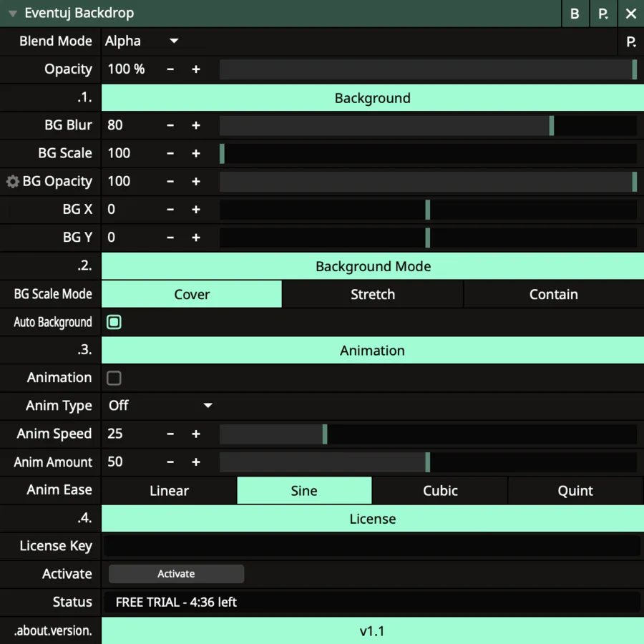Collapse the License section header
The height and width of the screenshot is (644, 644).
click(373, 519)
